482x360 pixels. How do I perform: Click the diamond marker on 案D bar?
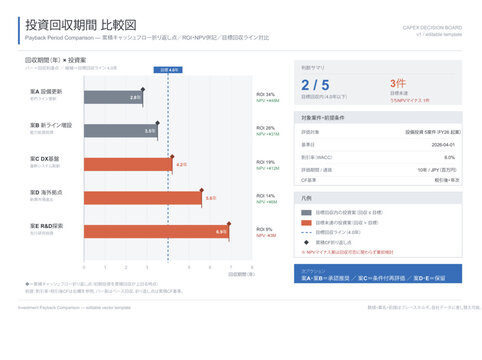point(201,190)
